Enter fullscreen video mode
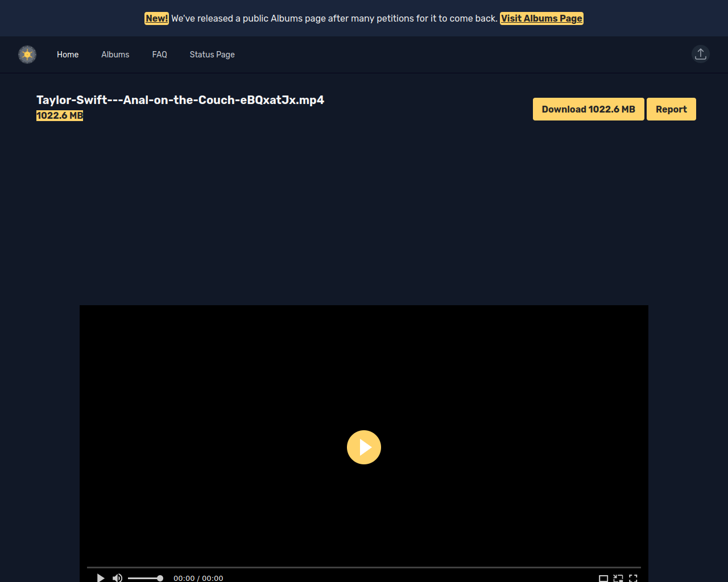This screenshot has width=728, height=582. click(633, 579)
